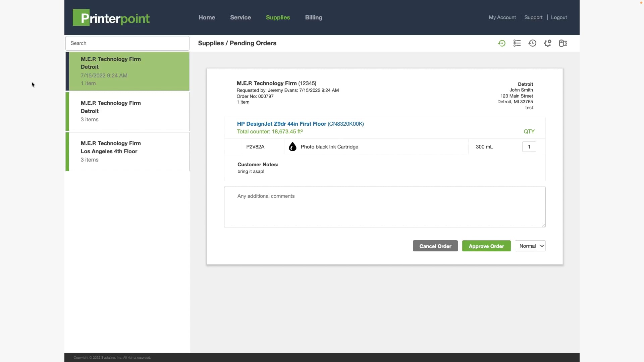Select the clock/history icon
This screenshot has width=644, height=362.
533,43
